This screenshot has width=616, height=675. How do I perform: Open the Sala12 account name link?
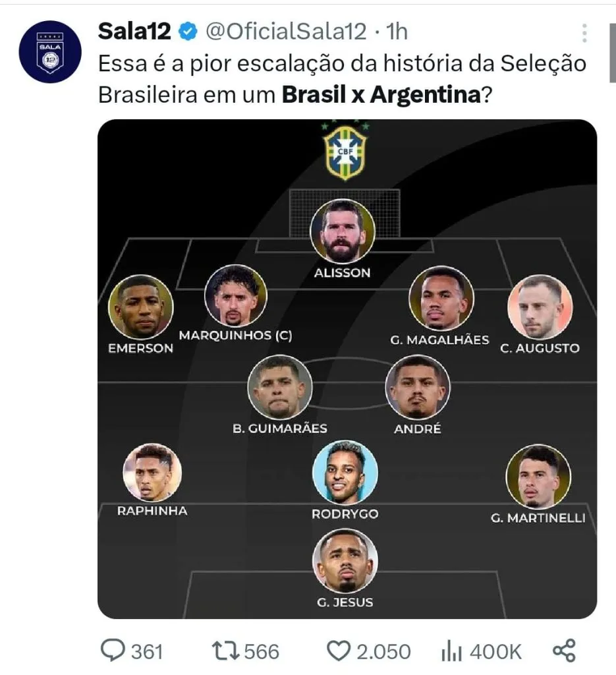tap(134, 30)
